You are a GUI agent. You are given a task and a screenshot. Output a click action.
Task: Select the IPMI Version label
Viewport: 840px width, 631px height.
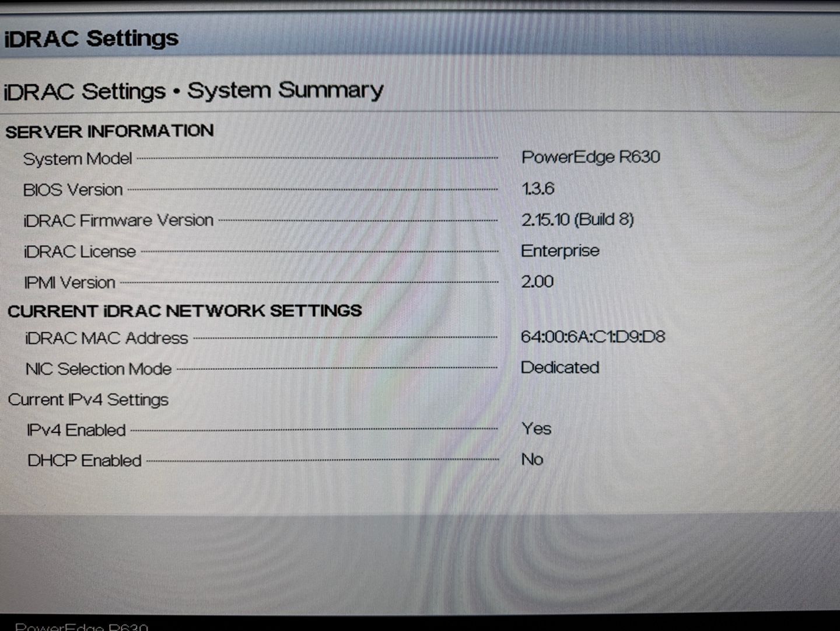[69, 283]
